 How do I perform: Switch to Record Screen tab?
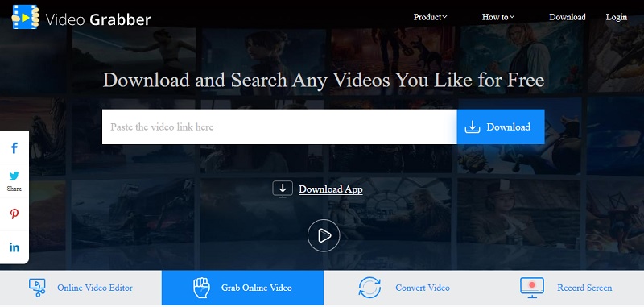pyautogui.click(x=565, y=288)
